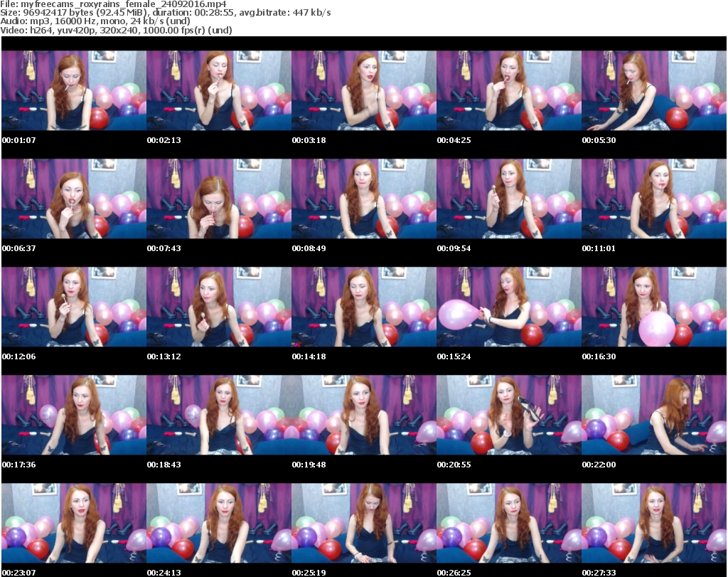This screenshot has width=728, height=577.
Task: Select the frame at 00:02:13
Action: [x=218, y=90]
